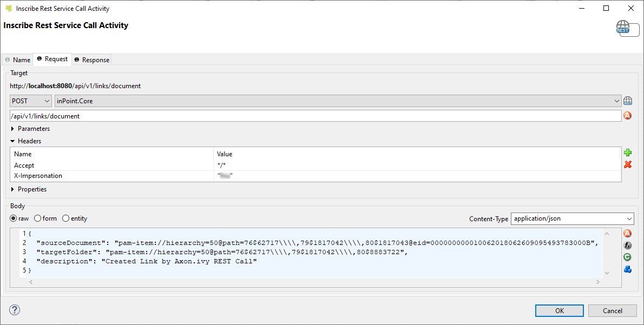The height and width of the screenshot is (325, 644).
Task: Click the description line in the body editor
Action: [x=147, y=261]
